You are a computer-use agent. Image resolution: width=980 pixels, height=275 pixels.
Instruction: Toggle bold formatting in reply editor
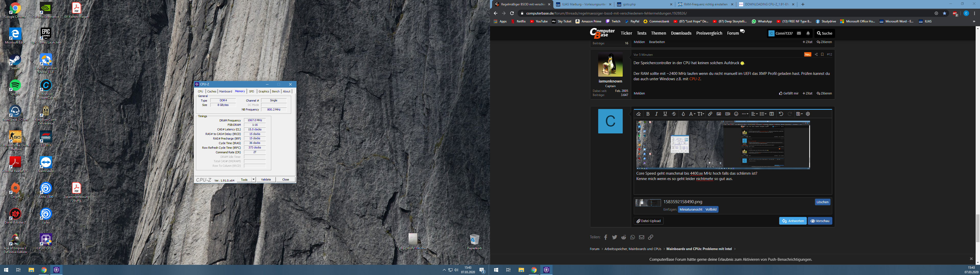pos(648,114)
